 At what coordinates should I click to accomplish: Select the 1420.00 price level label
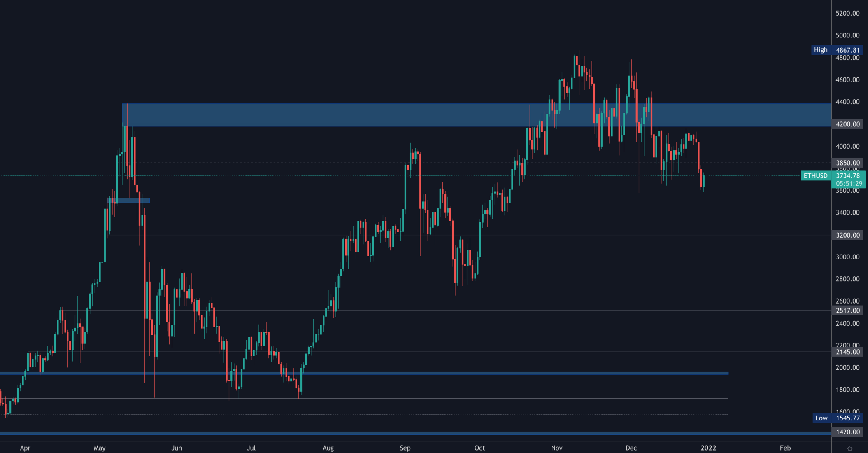(847, 432)
